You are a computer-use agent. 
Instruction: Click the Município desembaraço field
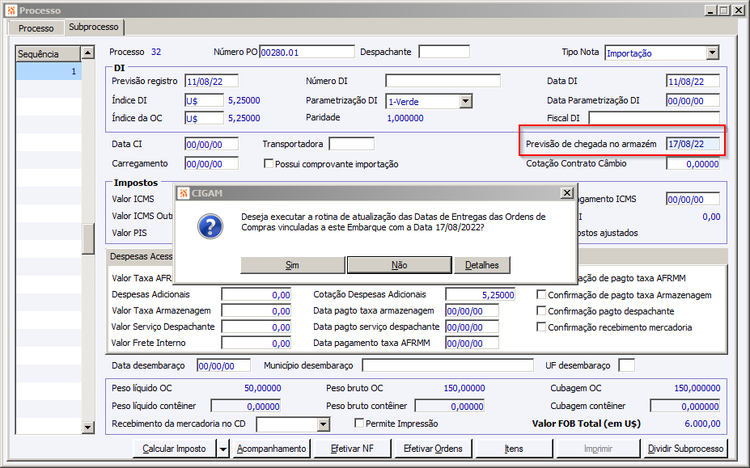coord(448,365)
